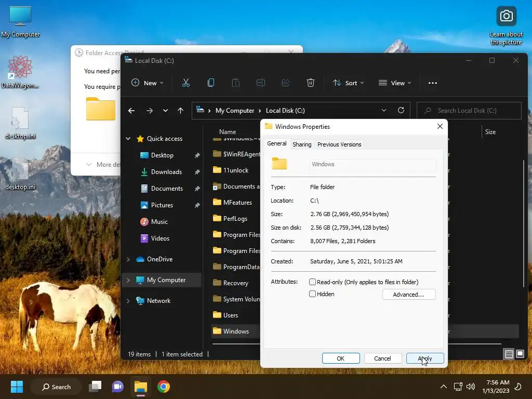Select Documents in Quick access
The height and width of the screenshot is (399, 532).
(167, 189)
